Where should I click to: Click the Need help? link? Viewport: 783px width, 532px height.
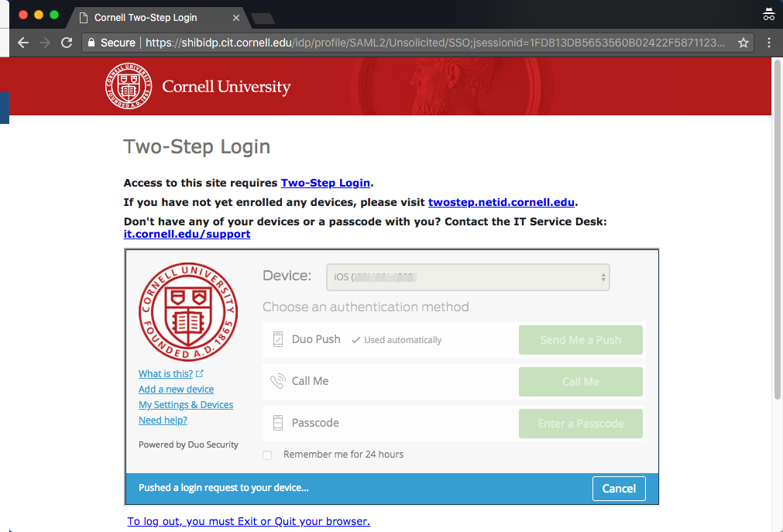163,420
